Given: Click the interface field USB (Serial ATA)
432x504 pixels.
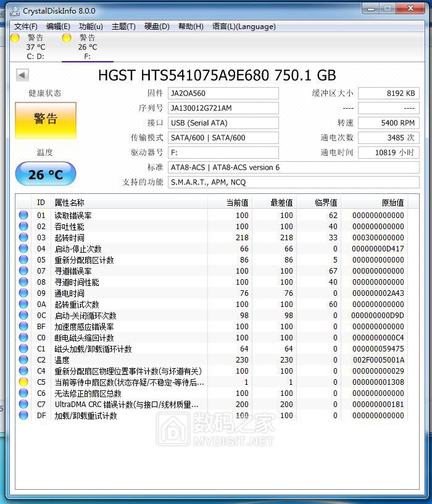Looking at the screenshot, I should point(223,123).
